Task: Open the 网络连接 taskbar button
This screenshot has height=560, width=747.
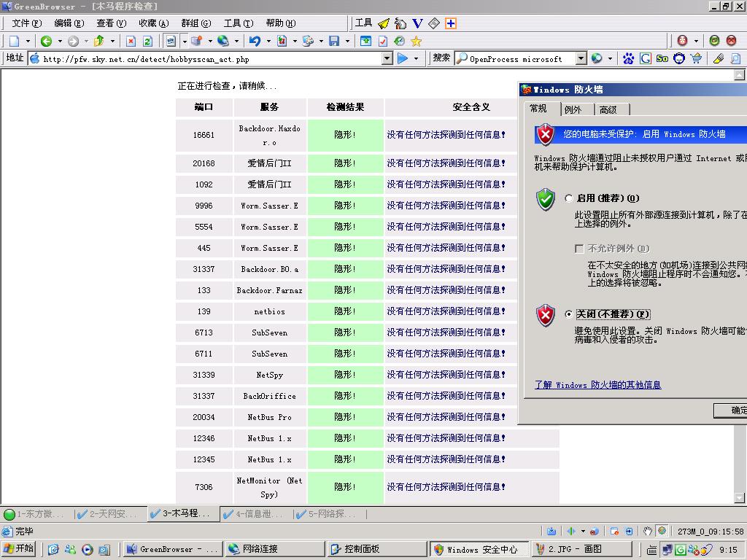Action: click(x=275, y=549)
